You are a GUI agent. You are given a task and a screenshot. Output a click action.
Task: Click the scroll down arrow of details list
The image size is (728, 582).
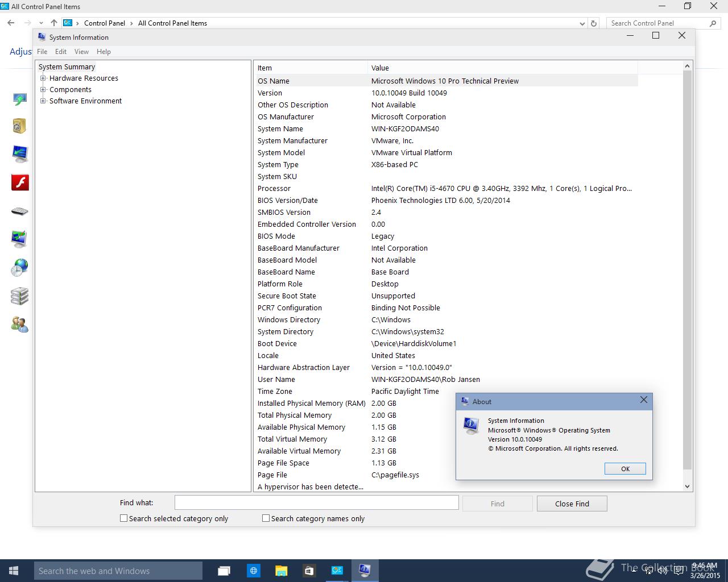pyautogui.click(x=687, y=487)
